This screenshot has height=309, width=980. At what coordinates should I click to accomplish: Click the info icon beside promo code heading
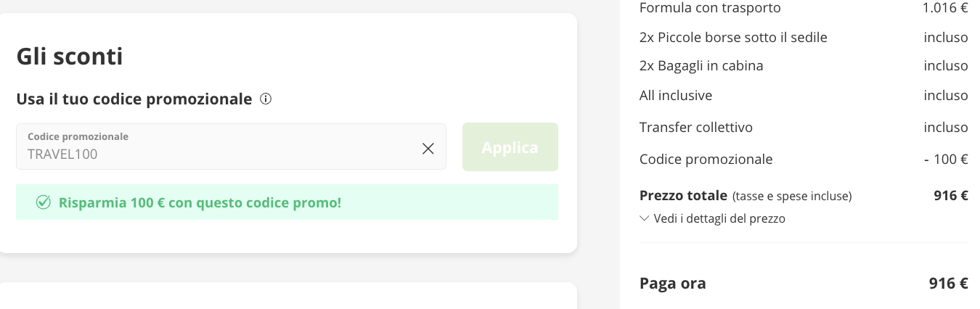(266, 99)
